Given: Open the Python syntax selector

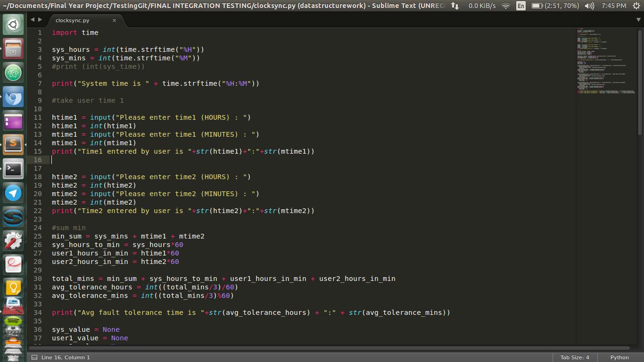Looking at the screenshot, I should pyautogui.click(x=619, y=357).
